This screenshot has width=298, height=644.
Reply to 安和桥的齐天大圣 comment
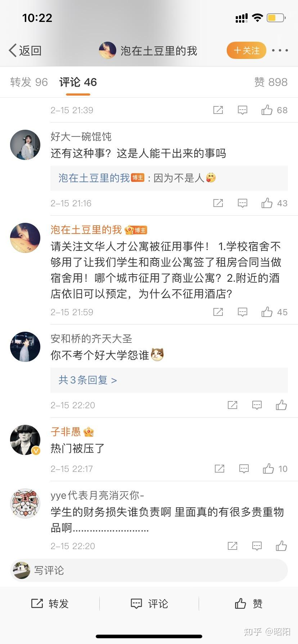pyautogui.click(x=257, y=405)
